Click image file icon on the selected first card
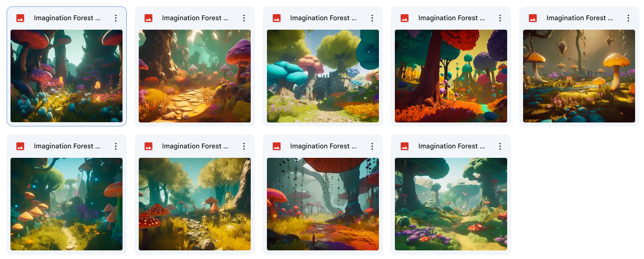Viewport: 644px width, 259px height. point(20,18)
